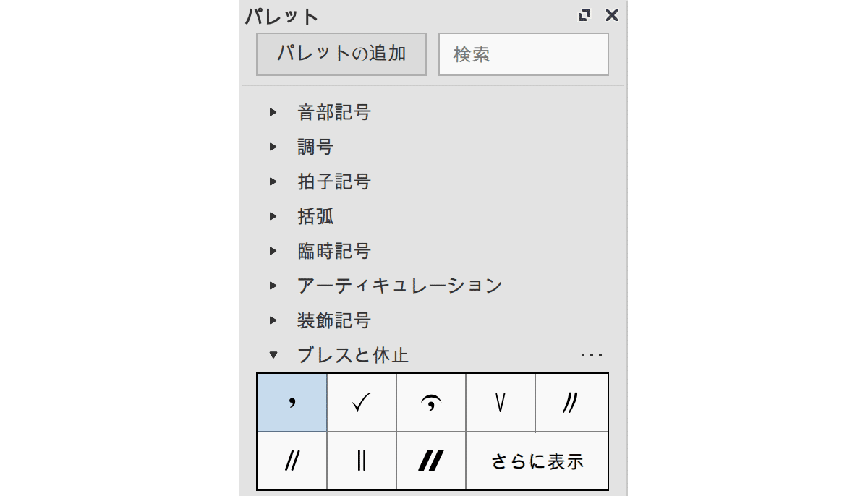Undock the パレット panel
The height and width of the screenshot is (496, 868).
coord(584,15)
